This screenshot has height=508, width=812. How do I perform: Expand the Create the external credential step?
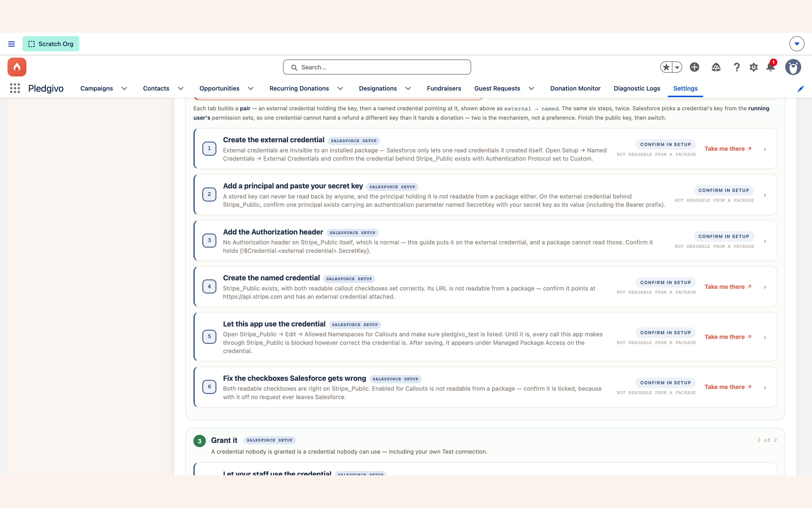(765, 149)
